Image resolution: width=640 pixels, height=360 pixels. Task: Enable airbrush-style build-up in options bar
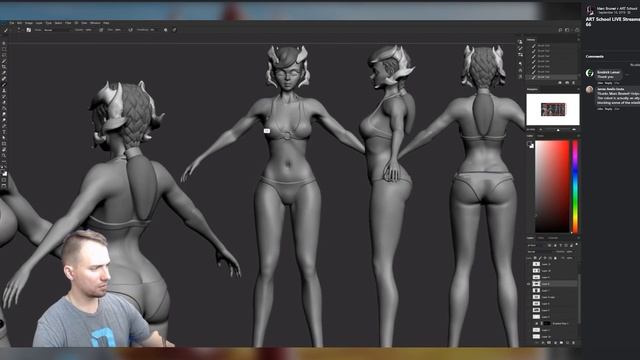130,30
